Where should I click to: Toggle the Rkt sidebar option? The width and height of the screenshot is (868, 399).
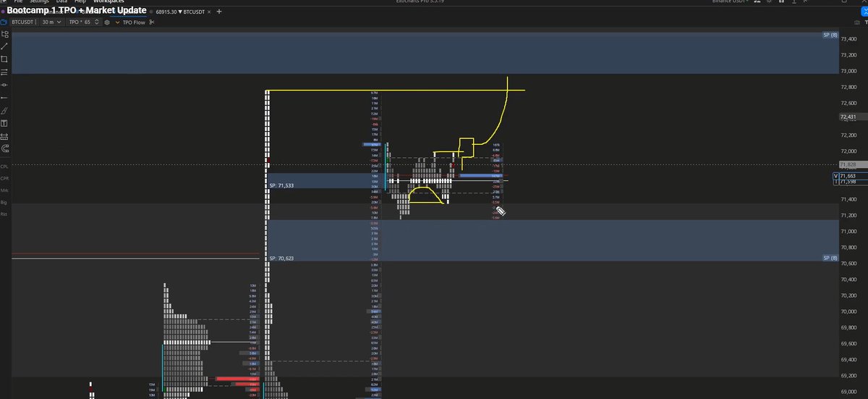click(4, 214)
